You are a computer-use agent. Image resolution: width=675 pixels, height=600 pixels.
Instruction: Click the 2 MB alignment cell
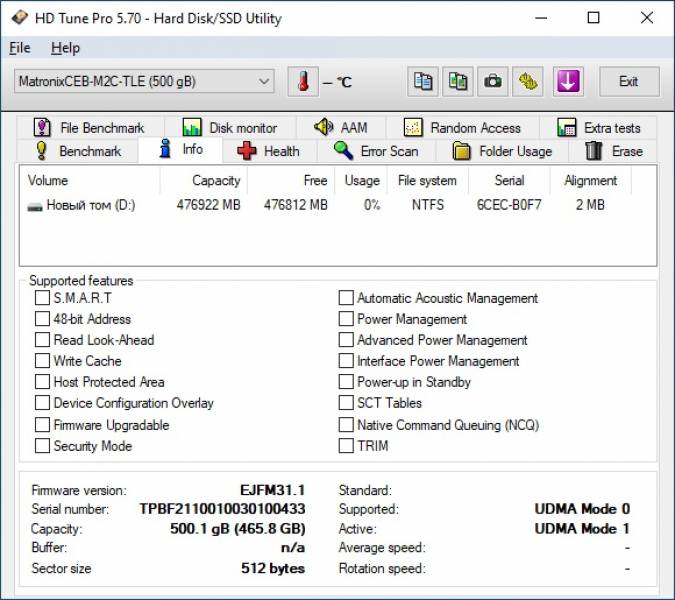590,205
